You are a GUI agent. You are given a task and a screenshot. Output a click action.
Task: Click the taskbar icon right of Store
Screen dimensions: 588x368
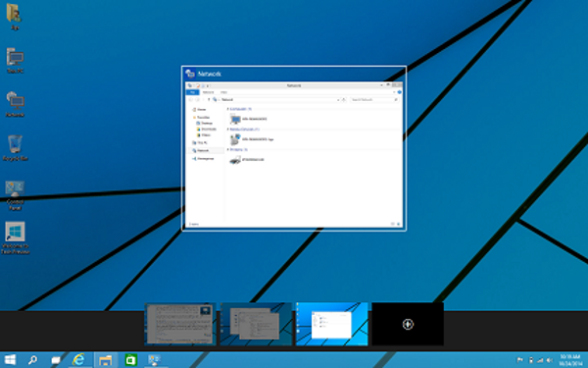[x=155, y=360]
